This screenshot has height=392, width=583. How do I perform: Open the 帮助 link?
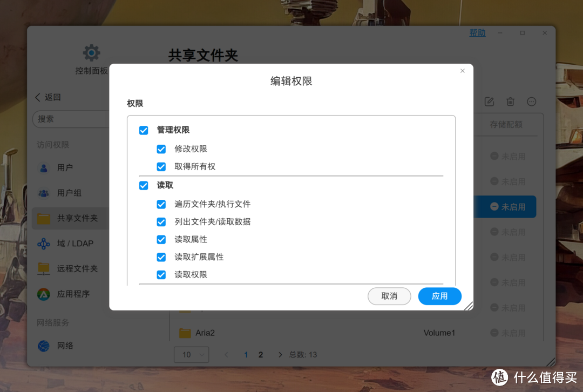tap(477, 33)
